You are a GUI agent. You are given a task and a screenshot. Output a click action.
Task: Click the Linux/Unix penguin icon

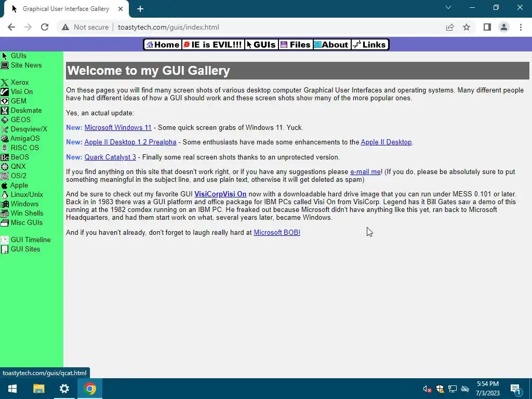click(4, 195)
